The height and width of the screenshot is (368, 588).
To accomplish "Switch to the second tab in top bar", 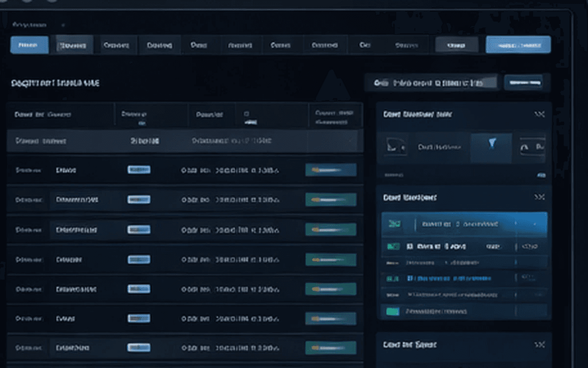I will [x=74, y=45].
